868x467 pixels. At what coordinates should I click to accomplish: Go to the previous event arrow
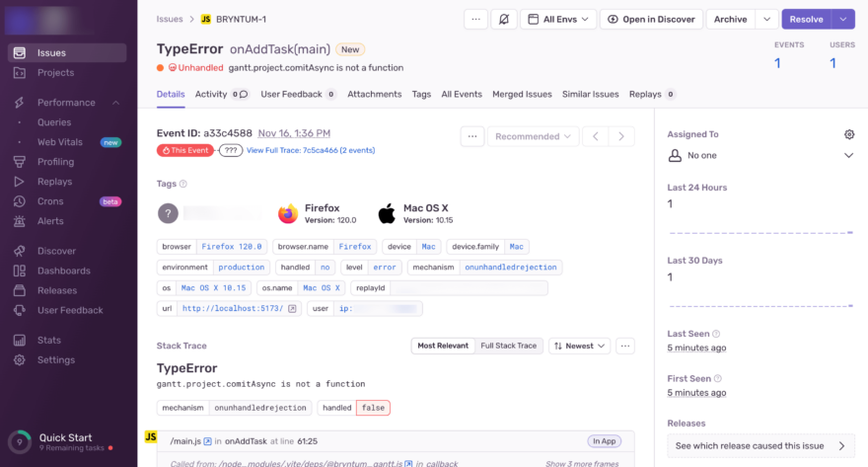point(595,136)
